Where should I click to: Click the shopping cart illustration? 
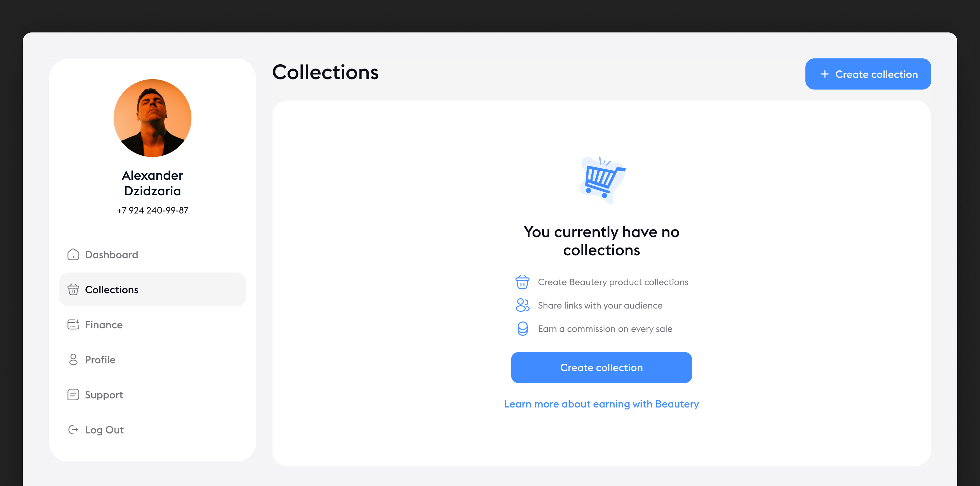[x=602, y=179]
